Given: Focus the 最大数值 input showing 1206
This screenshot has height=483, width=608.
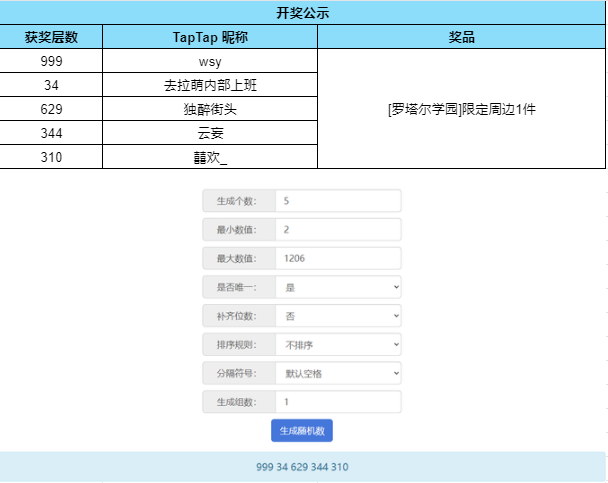Looking at the screenshot, I should (338, 258).
